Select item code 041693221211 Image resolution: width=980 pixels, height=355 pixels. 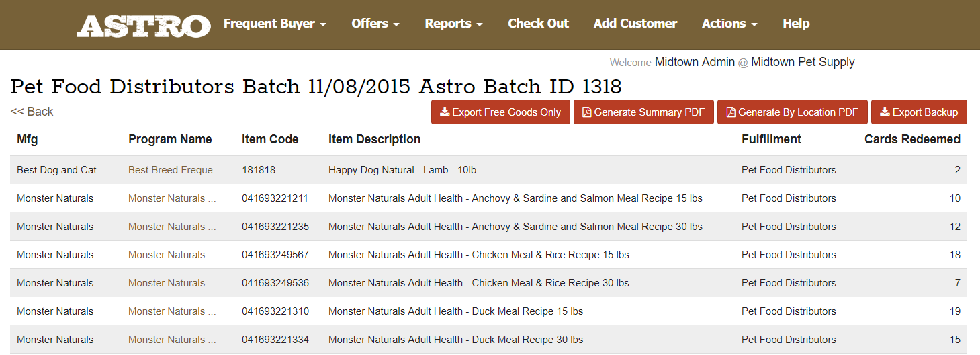(275, 198)
